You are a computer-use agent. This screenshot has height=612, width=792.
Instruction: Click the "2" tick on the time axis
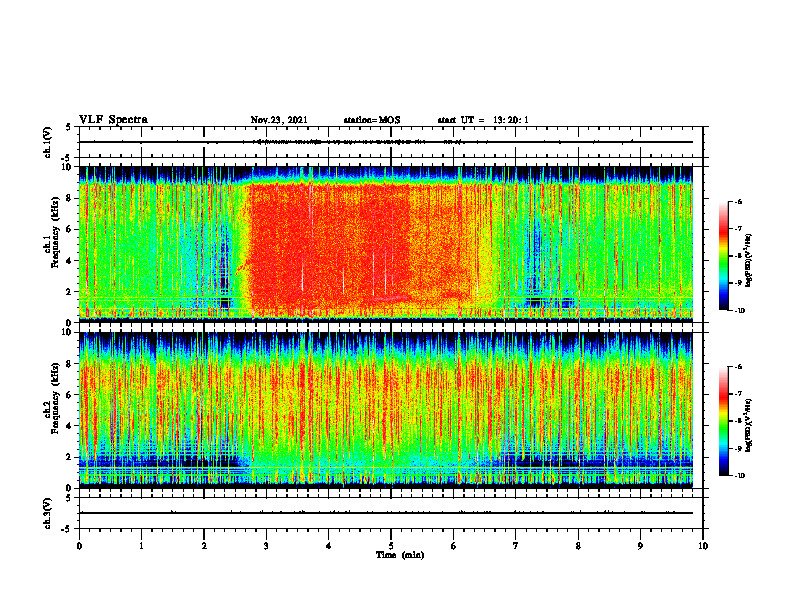[204, 546]
